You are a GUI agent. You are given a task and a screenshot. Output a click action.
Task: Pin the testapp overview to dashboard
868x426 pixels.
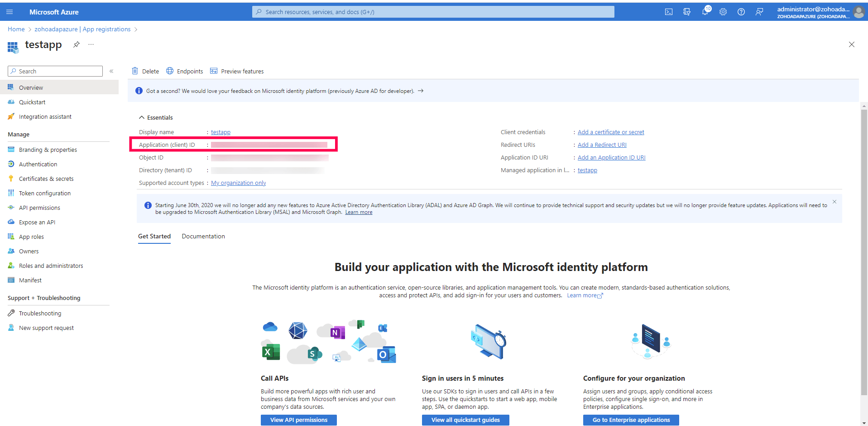point(76,44)
